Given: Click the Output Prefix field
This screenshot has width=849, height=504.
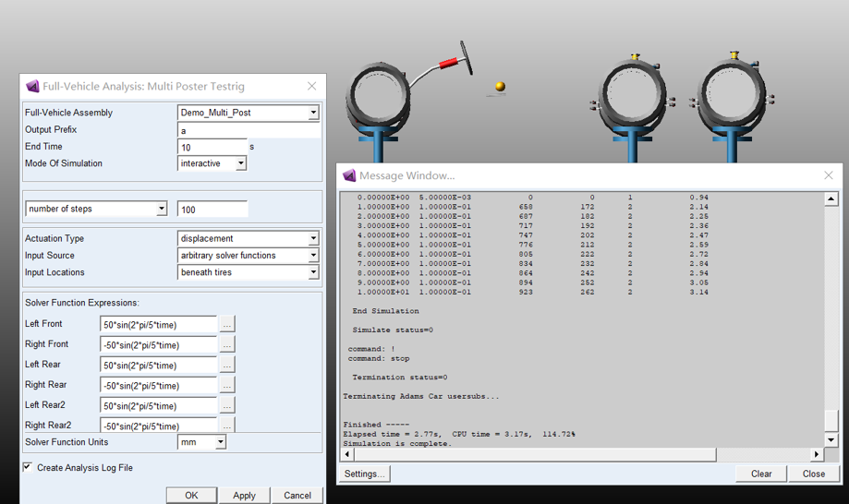Looking at the screenshot, I should 249,130.
